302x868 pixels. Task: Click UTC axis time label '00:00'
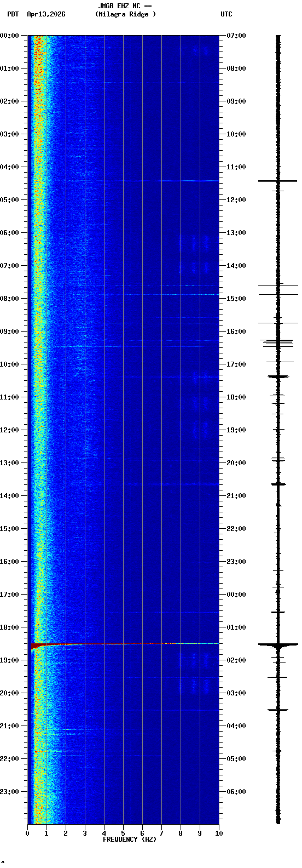point(236,595)
